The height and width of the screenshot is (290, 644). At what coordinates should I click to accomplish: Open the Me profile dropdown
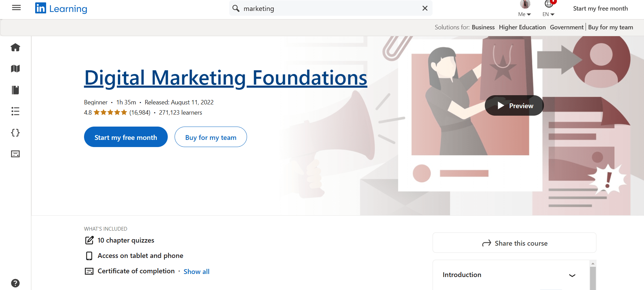point(524,14)
